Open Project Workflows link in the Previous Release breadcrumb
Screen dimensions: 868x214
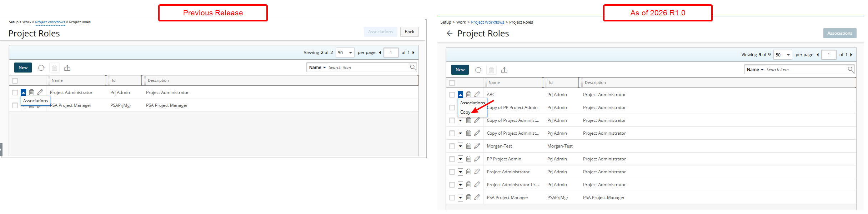(x=50, y=22)
